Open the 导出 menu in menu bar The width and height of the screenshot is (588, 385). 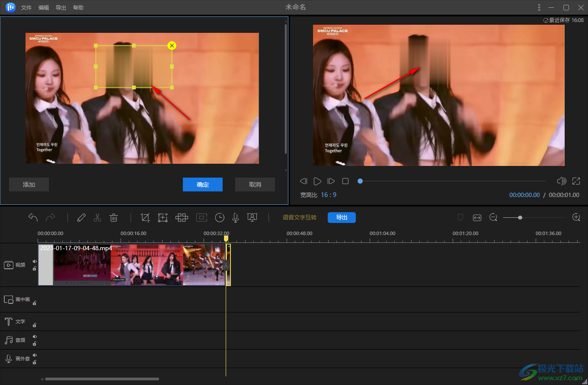tap(61, 8)
